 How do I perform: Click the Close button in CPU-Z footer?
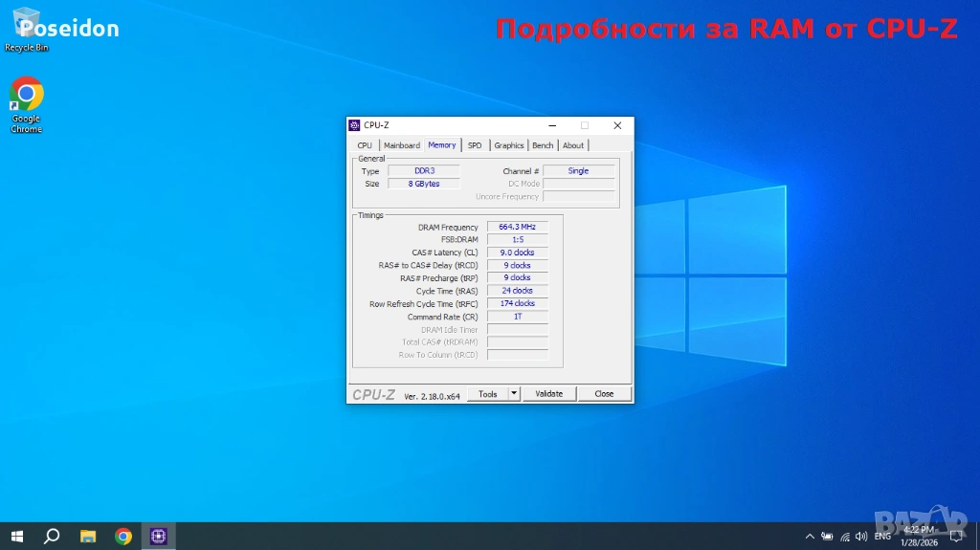[604, 393]
